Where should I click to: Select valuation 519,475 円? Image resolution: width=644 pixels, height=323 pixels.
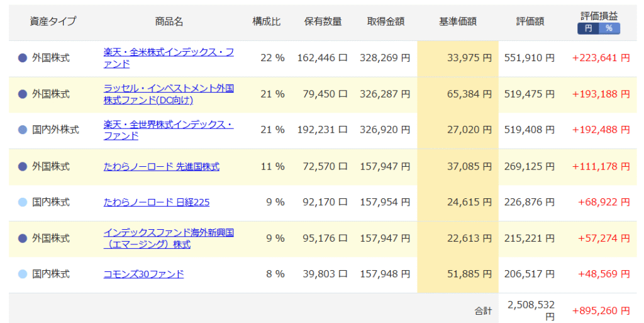pos(530,94)
